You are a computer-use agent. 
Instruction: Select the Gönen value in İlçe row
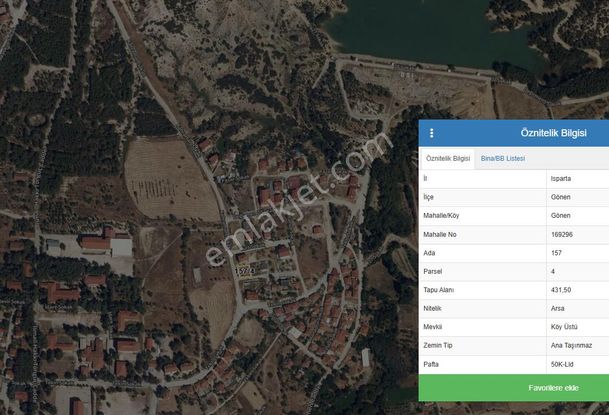click(x=560, y=197)
